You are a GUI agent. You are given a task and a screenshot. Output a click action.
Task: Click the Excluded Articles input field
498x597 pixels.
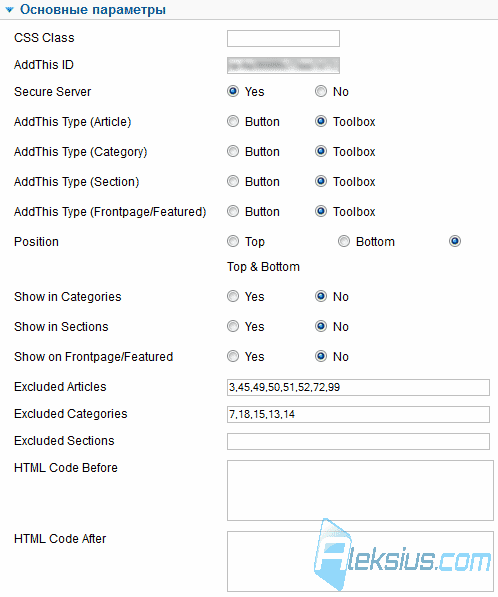pyautogui.click(x=358, y=387)
